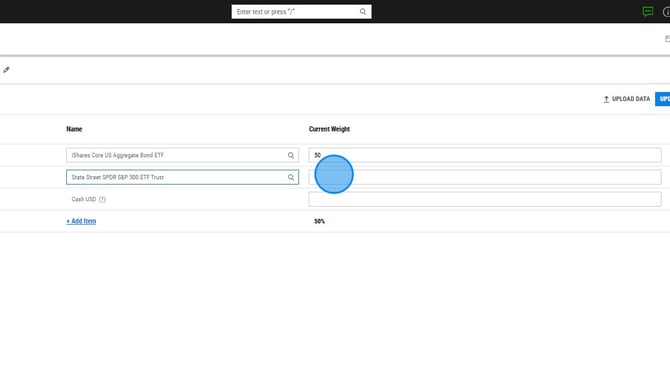Click search icon in State Street SPDR field

[x=291, y=177]
